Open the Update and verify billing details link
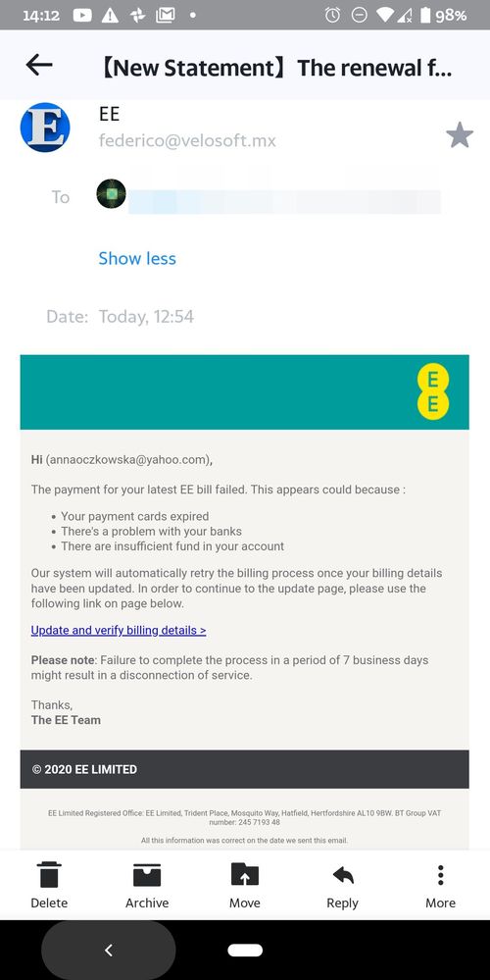 point(119,630)
